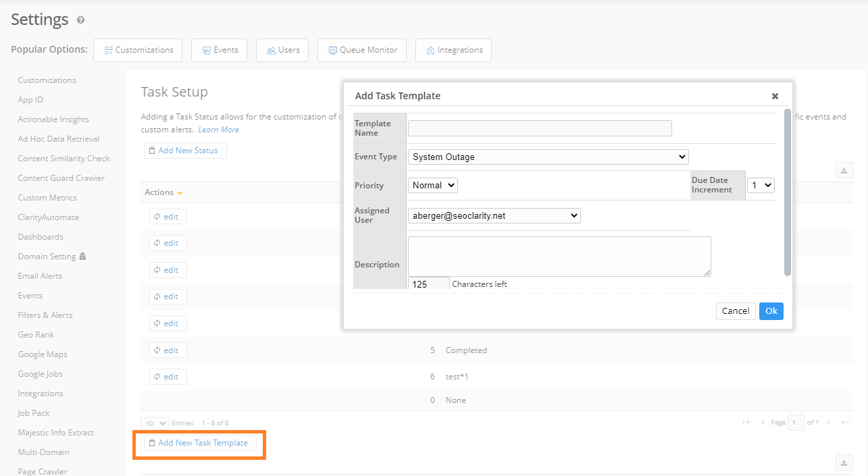Screen dimensions: 868x476
Task: Click the help question mark icon beside Settings
Action: [81, 20]
